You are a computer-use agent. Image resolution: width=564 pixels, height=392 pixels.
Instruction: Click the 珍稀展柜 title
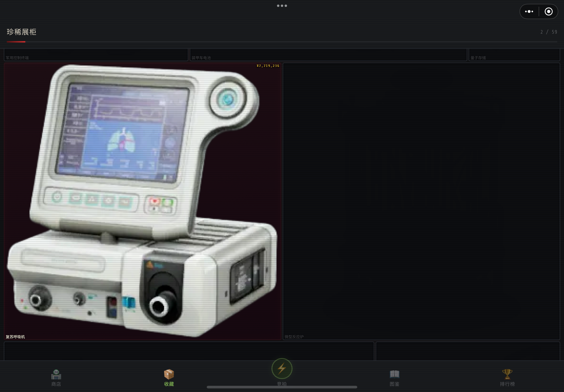point(22,32)
